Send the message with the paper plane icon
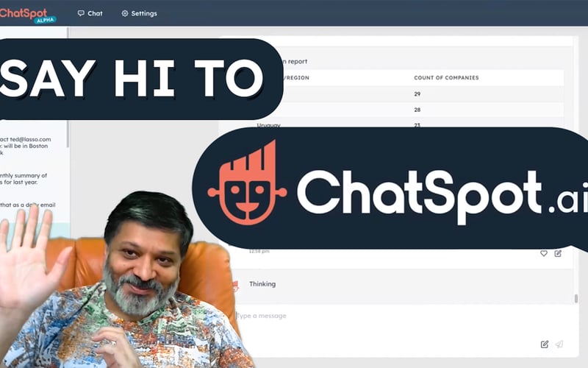The image size is (588, 368). pos(559,344)
